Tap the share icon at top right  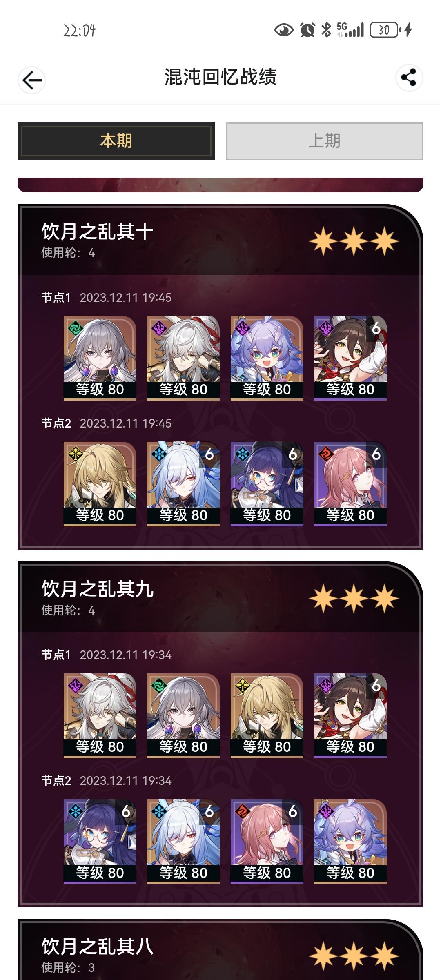tap(409, 78)
